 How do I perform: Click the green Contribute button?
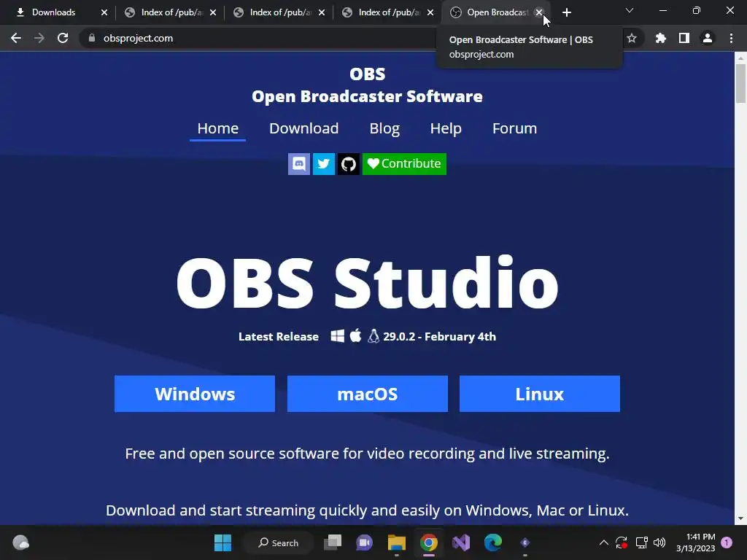404,164
